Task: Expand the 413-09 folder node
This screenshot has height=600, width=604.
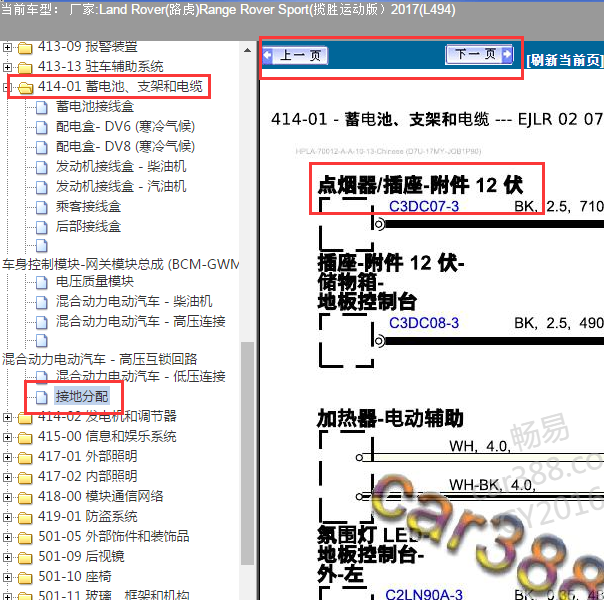Action: coord(7,47)
